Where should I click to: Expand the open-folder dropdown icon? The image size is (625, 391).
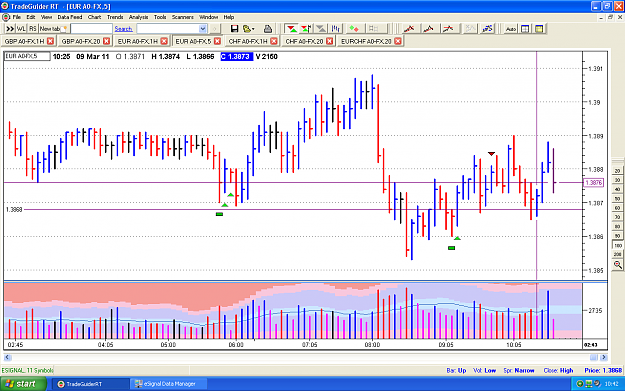[248, 29]
